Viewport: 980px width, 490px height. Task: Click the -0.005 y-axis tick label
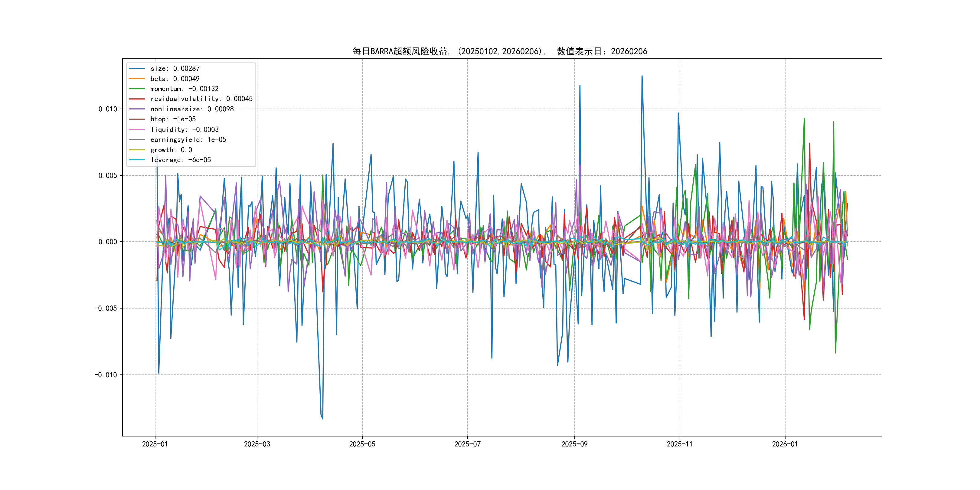106,308
